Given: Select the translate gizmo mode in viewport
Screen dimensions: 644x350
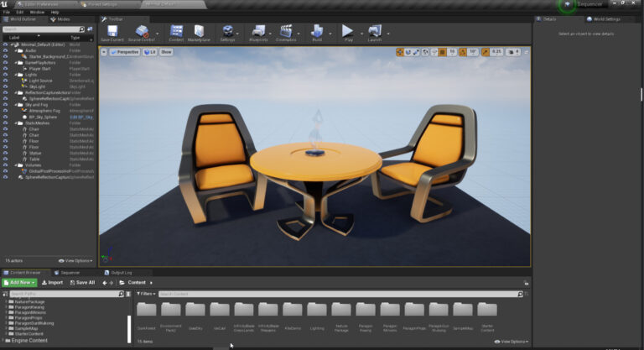Looking at the screenshot, I should 400,52.
